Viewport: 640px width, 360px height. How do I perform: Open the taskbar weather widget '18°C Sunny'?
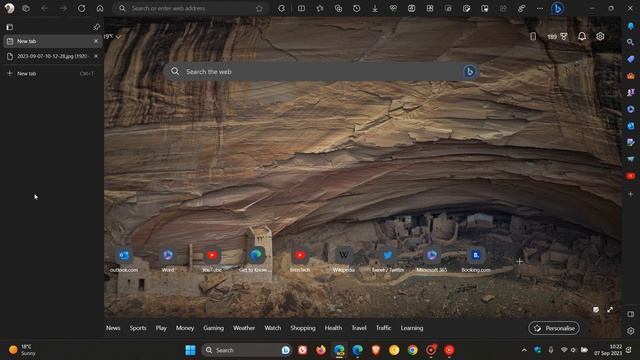[23, 350]
